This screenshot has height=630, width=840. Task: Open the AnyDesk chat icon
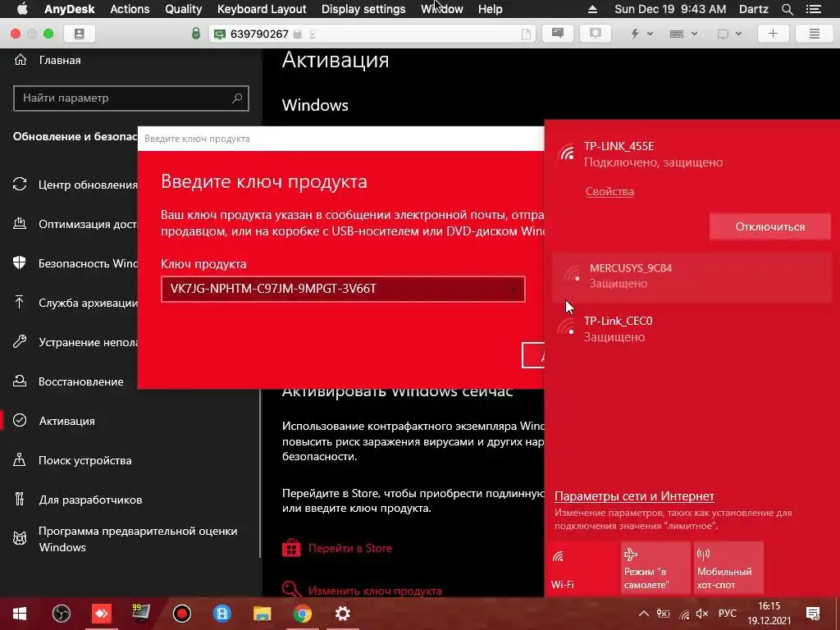click(558, 34)
